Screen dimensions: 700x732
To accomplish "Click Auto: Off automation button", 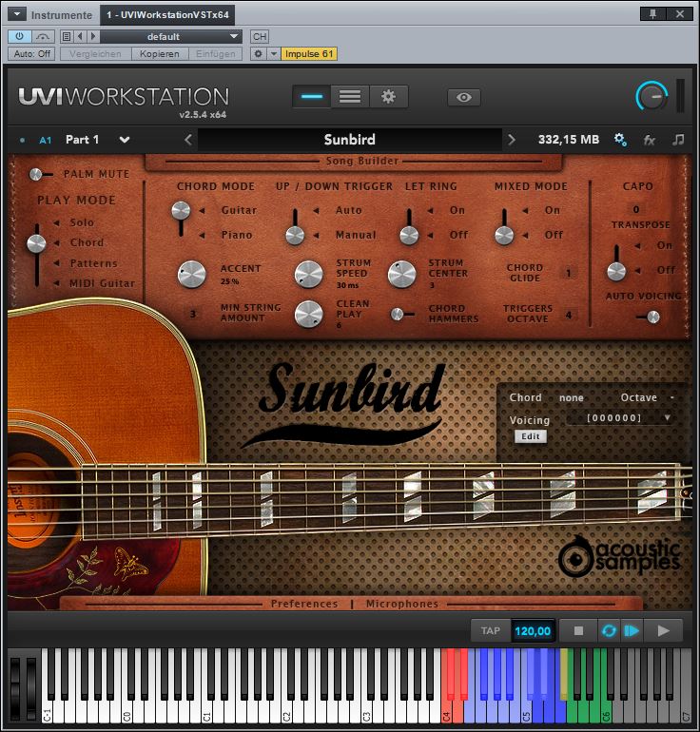I will tap(31, 53).
